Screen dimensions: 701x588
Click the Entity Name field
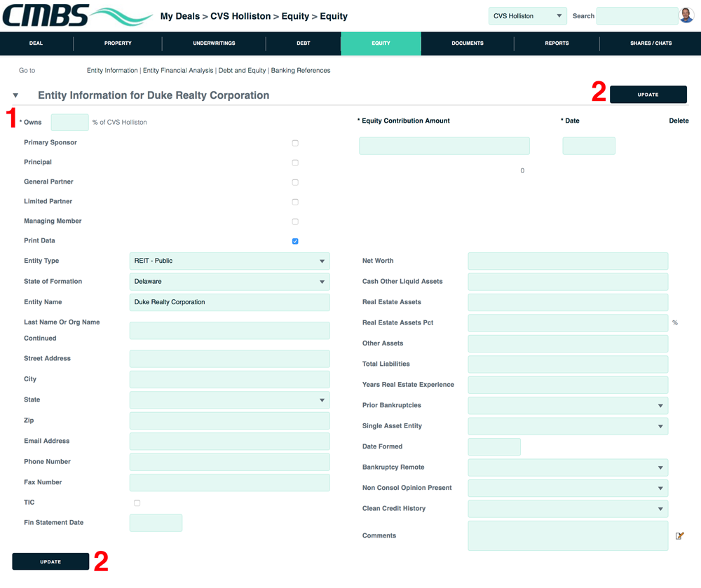pyautogui.click(x=230, y=302)
